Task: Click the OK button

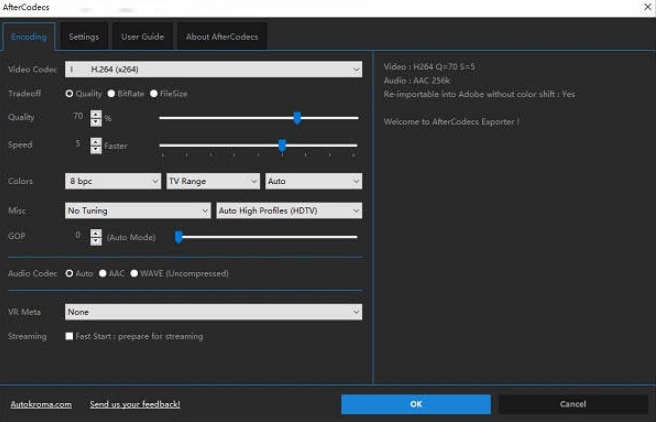Action: coord(415,404)
